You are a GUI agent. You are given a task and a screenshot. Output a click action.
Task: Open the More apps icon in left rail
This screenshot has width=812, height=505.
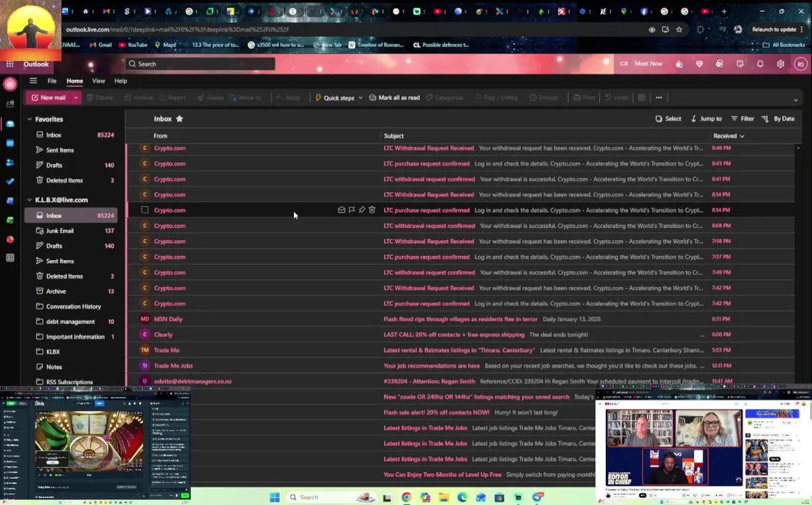tap(10, 257)
